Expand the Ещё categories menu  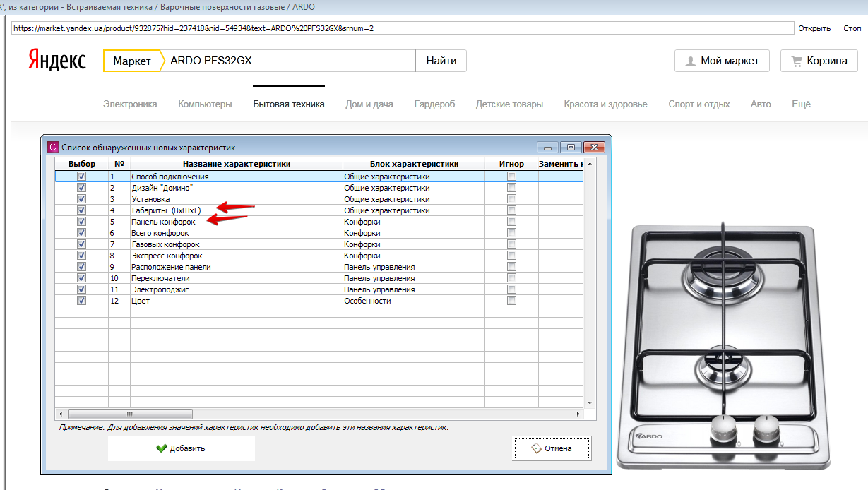tap(801, 104)
